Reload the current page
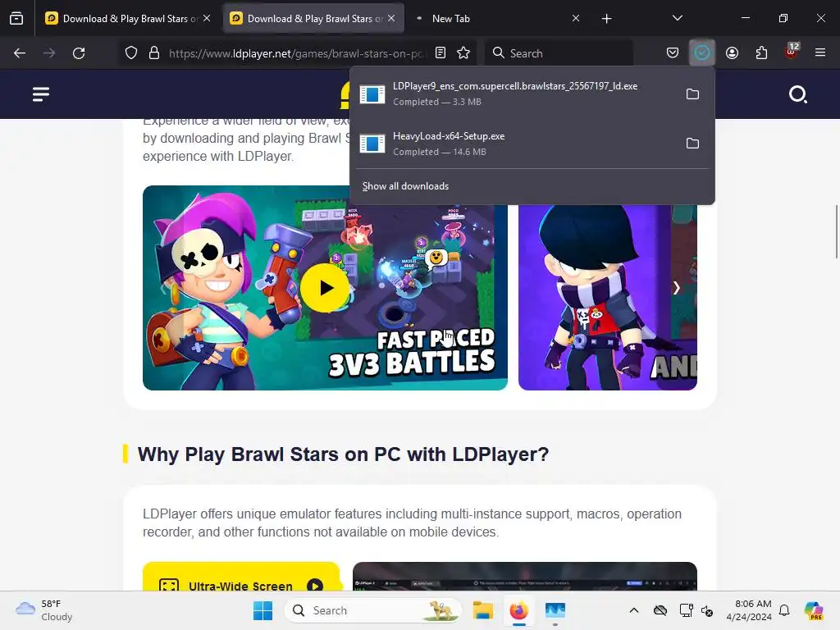This screenshot has height=630, width=840. click(79, 53)
